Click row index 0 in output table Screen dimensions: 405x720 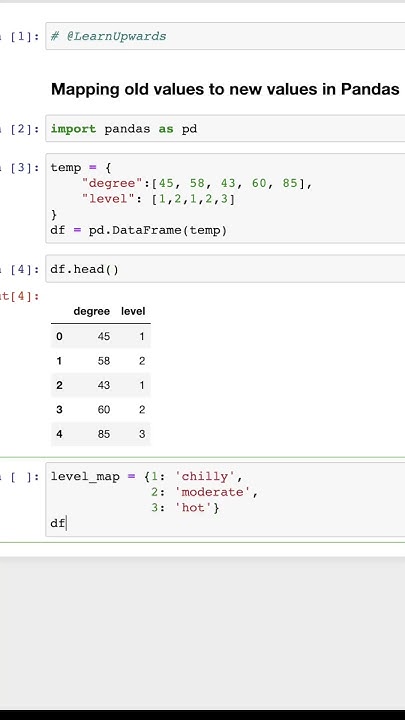point(59,337)
